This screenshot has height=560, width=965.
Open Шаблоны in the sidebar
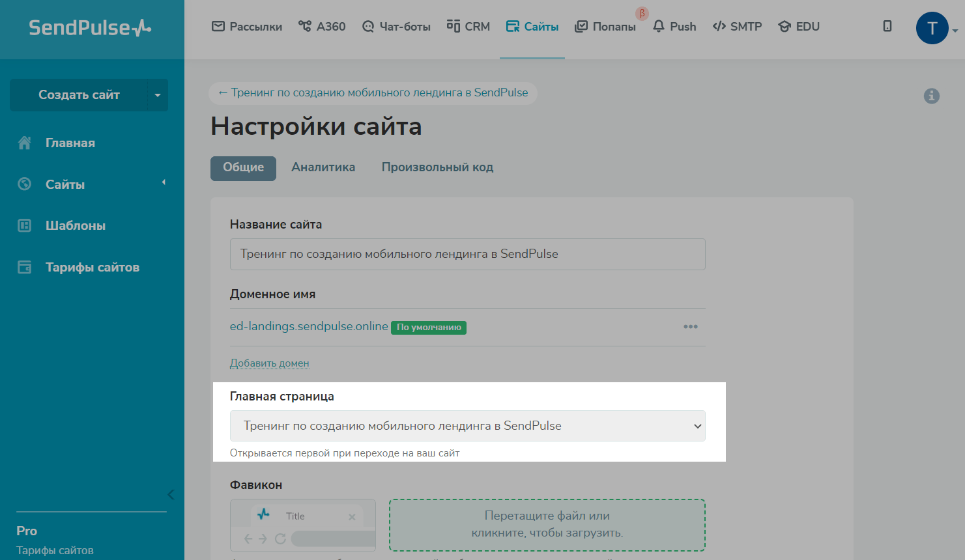tap(76, 226)
